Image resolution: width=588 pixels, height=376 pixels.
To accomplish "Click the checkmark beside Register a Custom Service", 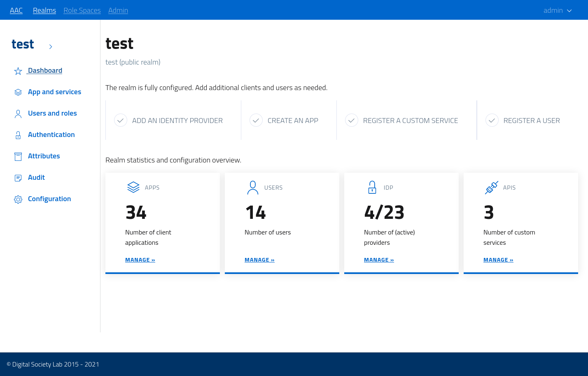I will pos(352,121).
